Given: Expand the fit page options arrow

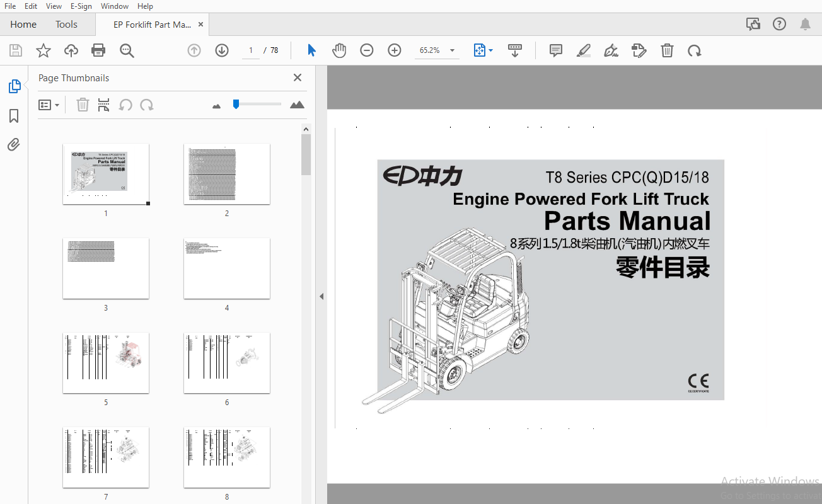Looking at the screenshot, I should point(491,50).
